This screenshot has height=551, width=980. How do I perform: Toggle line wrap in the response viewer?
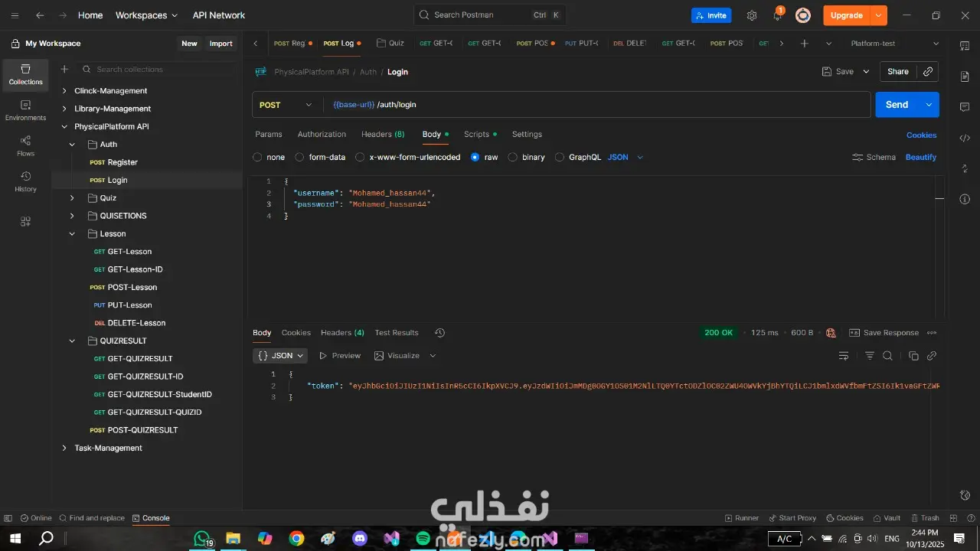844,356
